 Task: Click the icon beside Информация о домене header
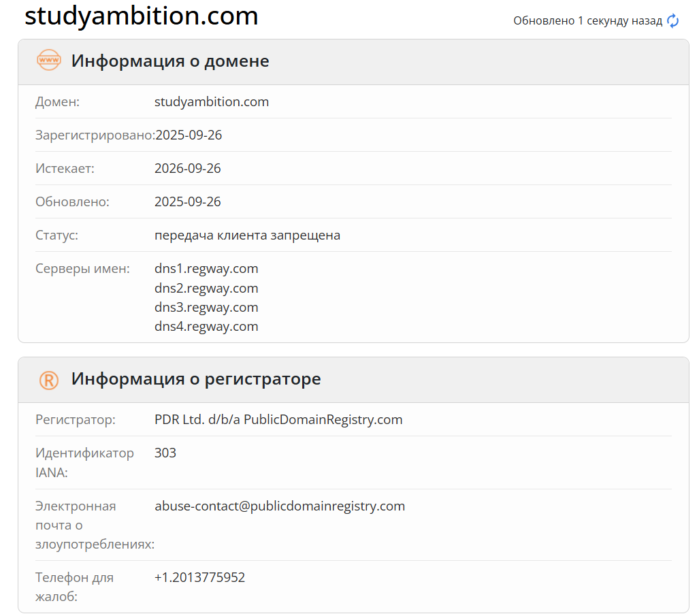pyautogui.click(x=50, y=61)
